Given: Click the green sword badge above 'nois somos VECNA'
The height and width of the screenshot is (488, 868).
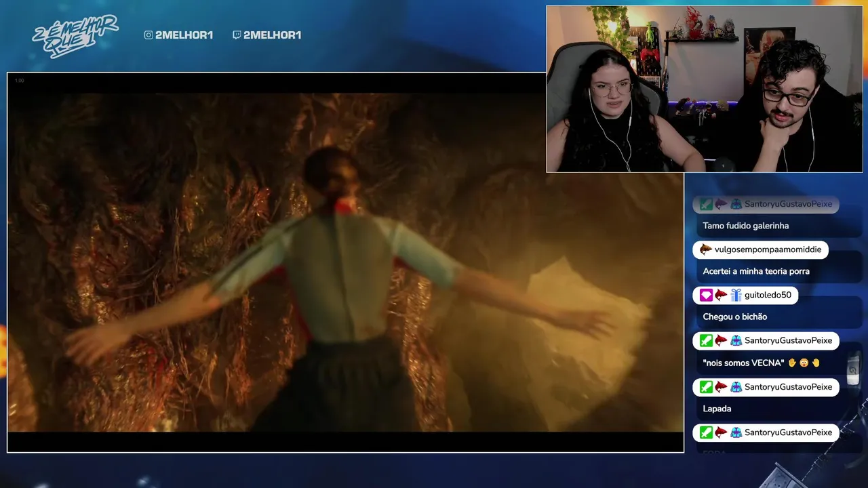Looking at the screenshot, I should [706, 341].
